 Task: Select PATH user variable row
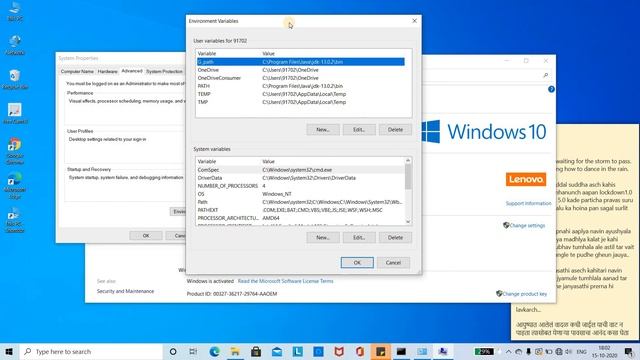pyautogui.click(x=300, y=86)
